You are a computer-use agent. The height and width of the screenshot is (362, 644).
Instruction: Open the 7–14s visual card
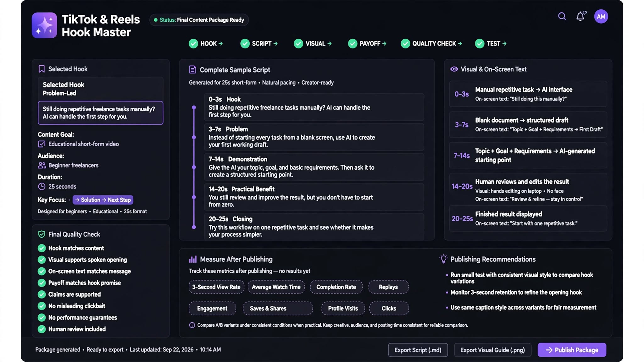point(528,155)
